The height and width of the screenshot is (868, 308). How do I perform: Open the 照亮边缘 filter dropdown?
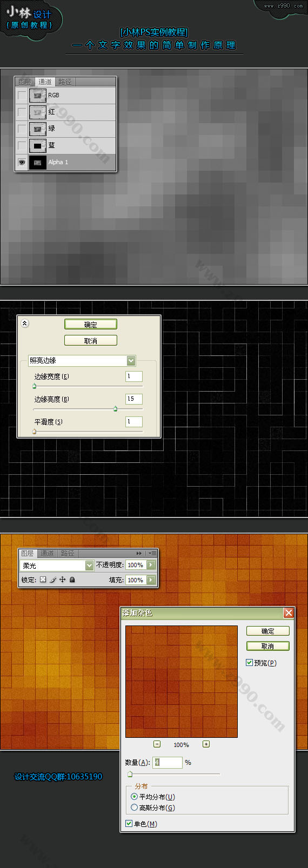131,360
